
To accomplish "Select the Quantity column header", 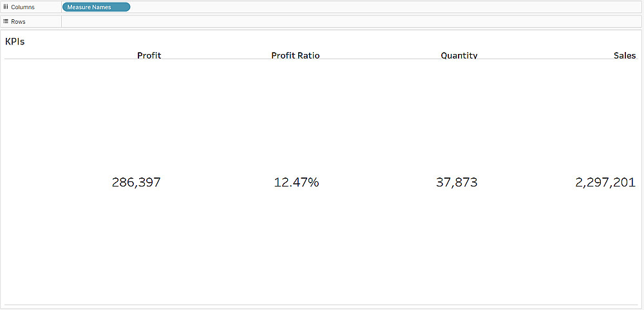I will (459, 55).
